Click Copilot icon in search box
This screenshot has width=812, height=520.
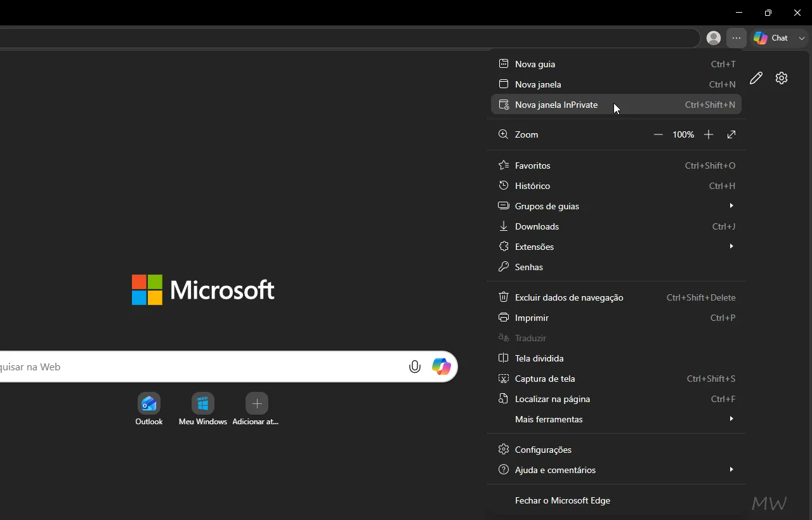click(442, 367)
